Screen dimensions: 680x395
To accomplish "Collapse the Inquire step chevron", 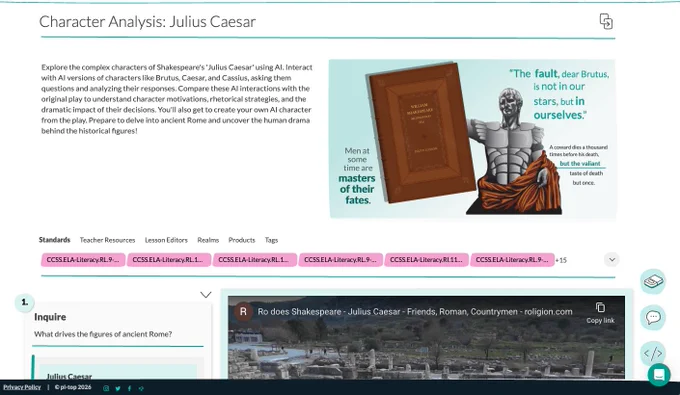I will tap(206, 295).
